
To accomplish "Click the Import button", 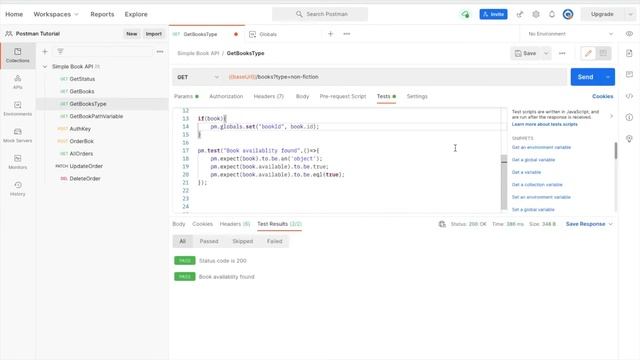I will (154, 34).
